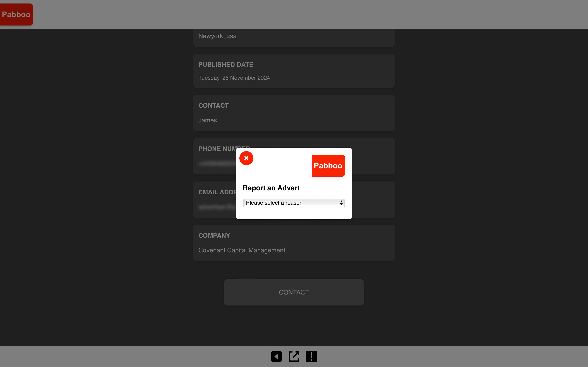Click Covenant Capital Management company name

(x=241, y=250)
